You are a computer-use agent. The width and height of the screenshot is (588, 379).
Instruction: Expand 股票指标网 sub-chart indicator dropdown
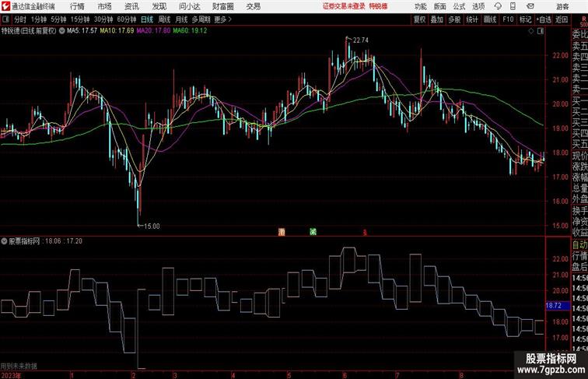(4, 241)
